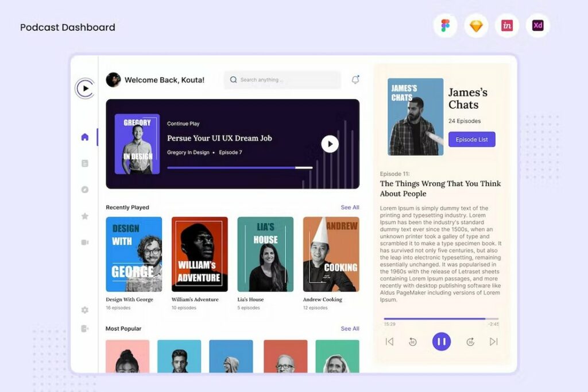Play the Persue Your UI UX Dream Job episode

[x=330, y=144]
